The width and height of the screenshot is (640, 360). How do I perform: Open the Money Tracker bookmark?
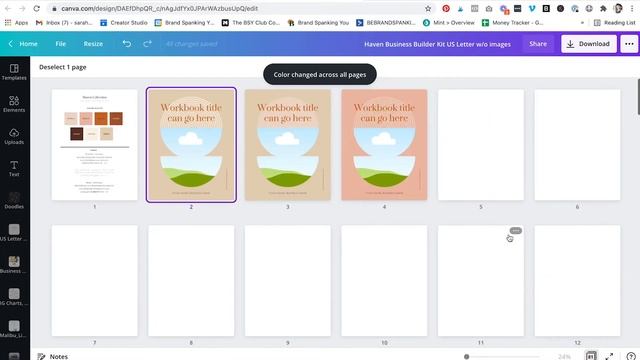tap(513, 23)
